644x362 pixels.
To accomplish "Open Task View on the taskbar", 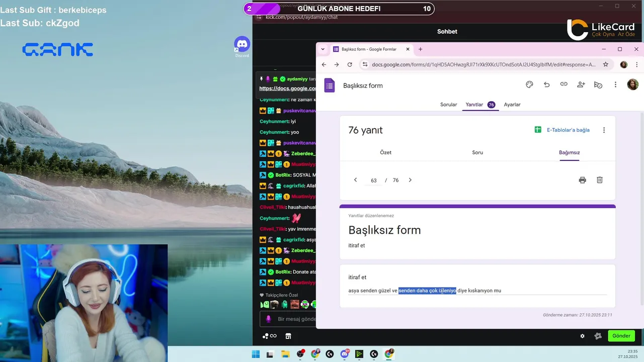I will (x=270, y=354).
